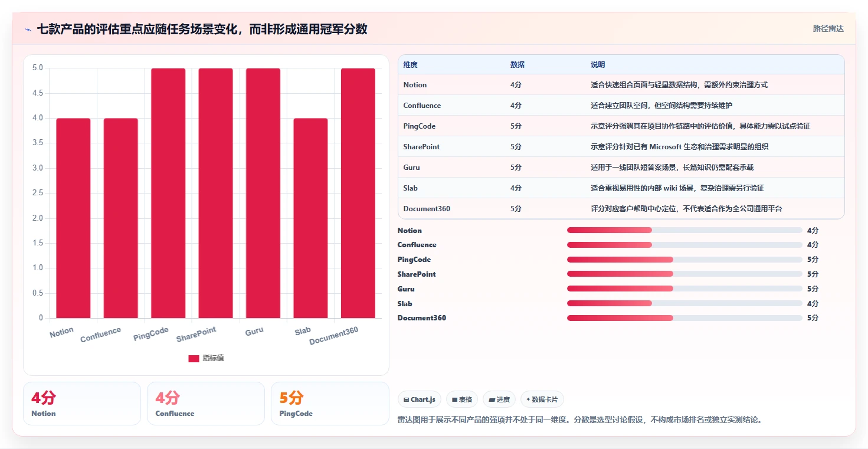The width and height of the screenshot is (868, 449).
Task: Open the Confluence 4分 data card
Action: pos(206,404)
